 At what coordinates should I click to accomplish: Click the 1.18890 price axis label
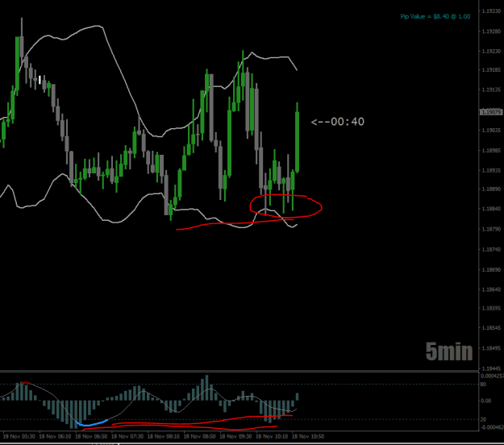point(491,189)
